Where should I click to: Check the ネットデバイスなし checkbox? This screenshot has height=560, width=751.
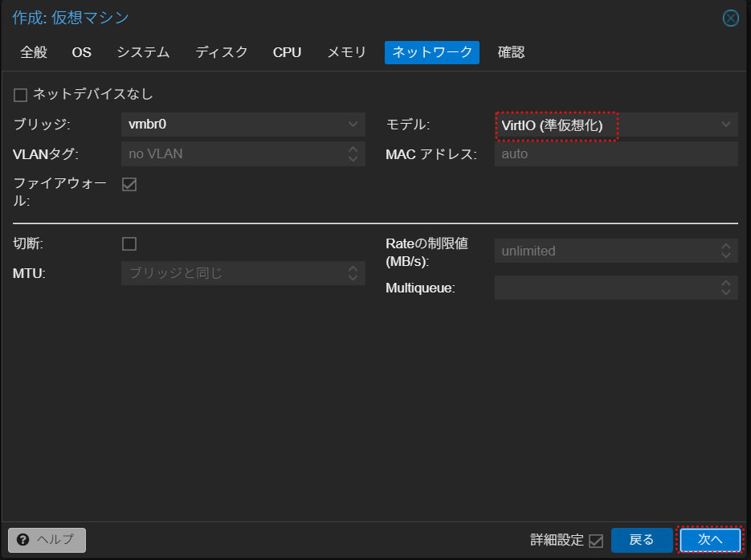click(21, 95)
